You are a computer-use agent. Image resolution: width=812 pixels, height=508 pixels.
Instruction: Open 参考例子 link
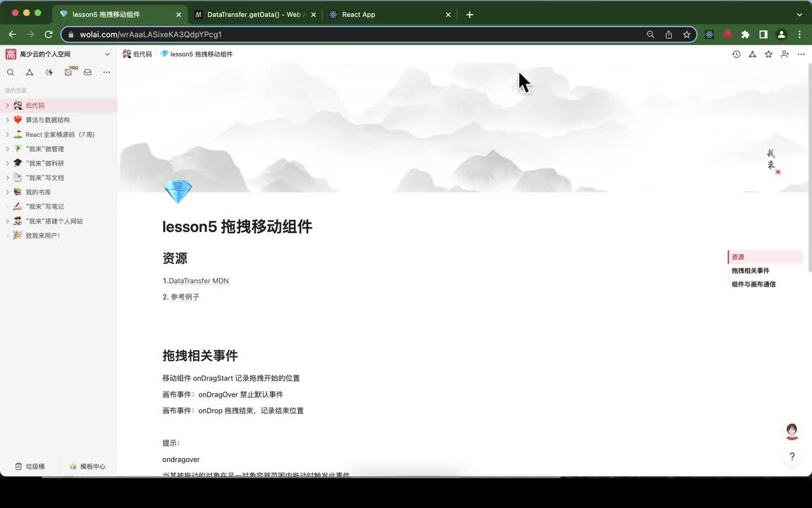[x=185, y=297]
